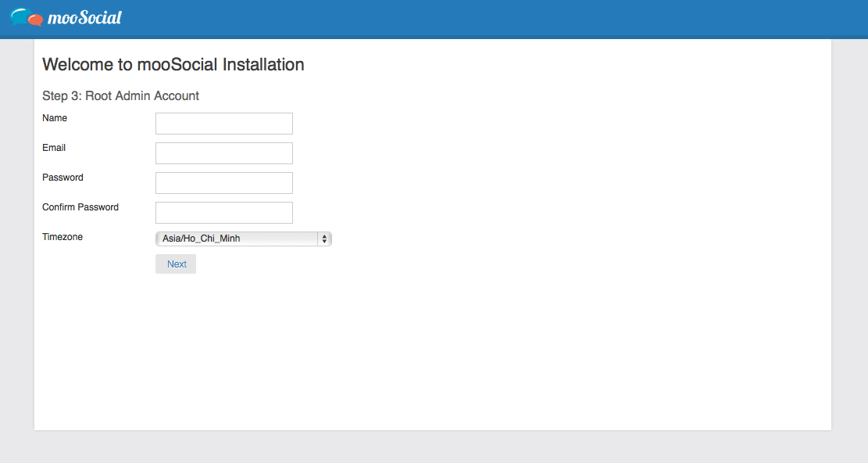Click the Step 3: Root Admin Account heading
Screen dimensions: 868x463
tap(120, 96)
